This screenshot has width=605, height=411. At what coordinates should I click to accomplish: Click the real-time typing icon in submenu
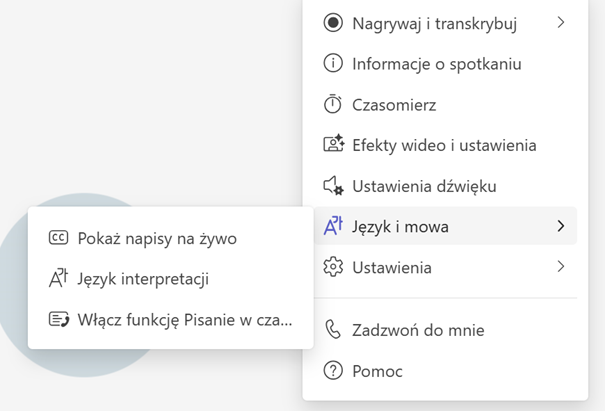point(58,320)
